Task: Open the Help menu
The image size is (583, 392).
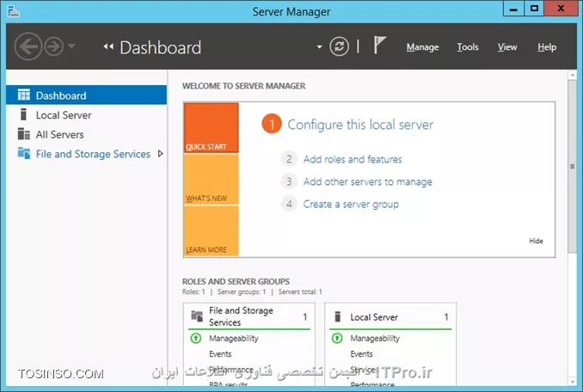Action: point(547,46)
